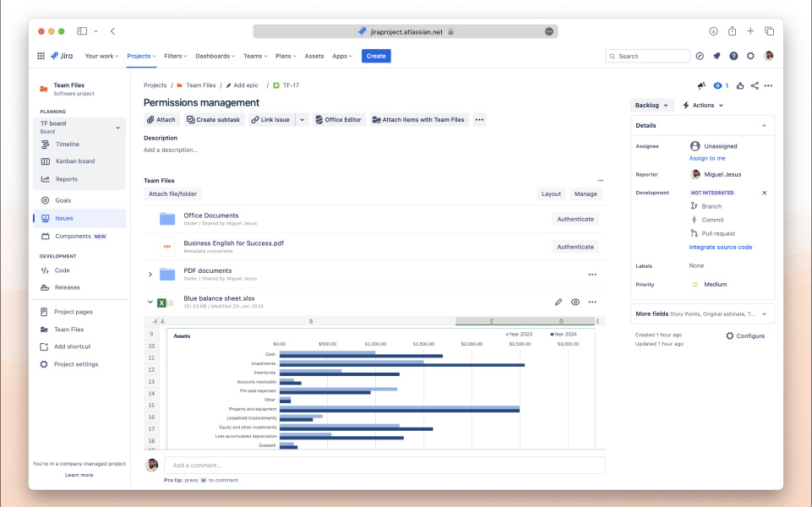Open the feedback megaphone icon

pos(701,85)
